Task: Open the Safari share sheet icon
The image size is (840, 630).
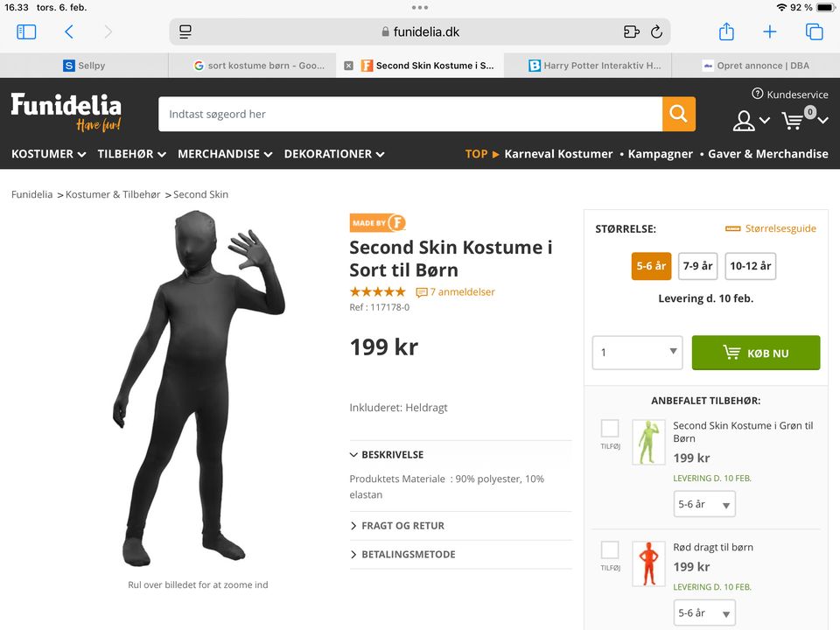Action: (x=726, y=31)
